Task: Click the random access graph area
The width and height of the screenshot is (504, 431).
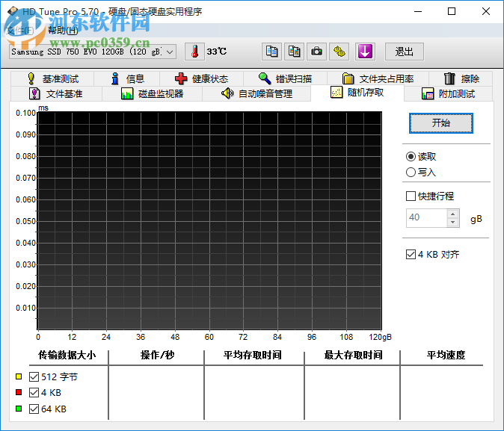Action: point(209,220)
